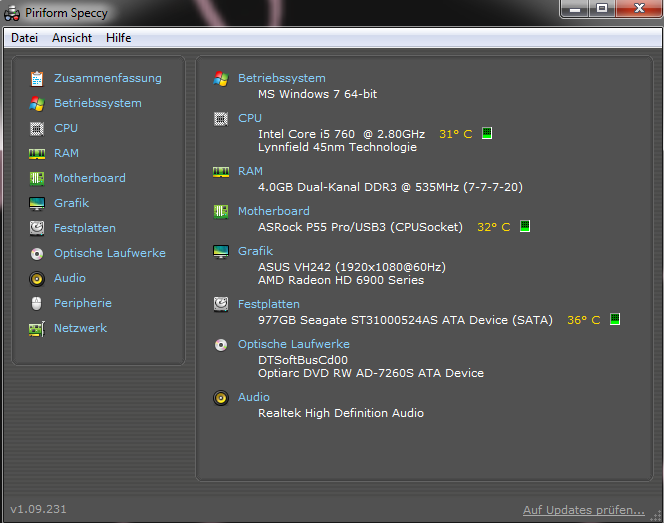Click the Zusammenfassung clipboard icon in sidebar

(37, 78)
